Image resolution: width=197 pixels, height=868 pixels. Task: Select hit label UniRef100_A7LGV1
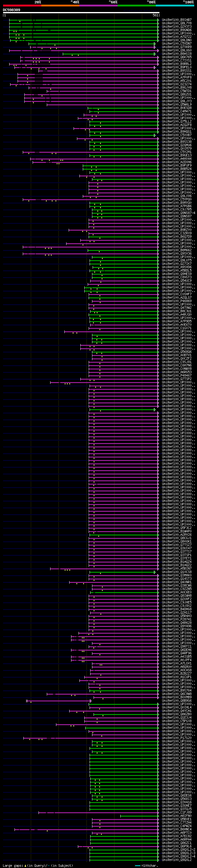point(177,663)
